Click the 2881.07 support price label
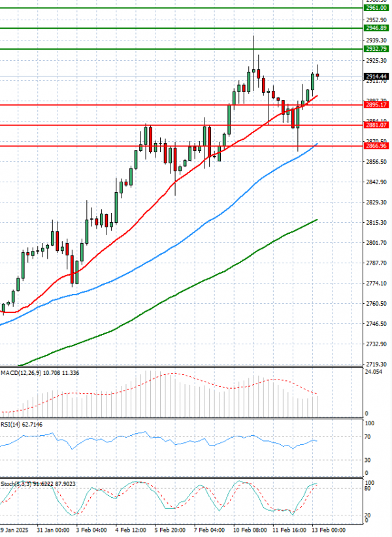The height and width of the screenshot is (537, 392). [376, 125]
